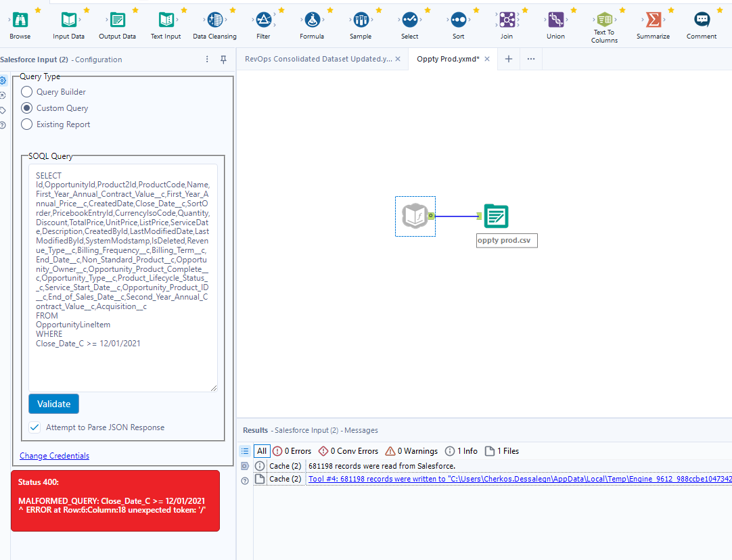
Task: Click the Validate button
Action: 53,404
